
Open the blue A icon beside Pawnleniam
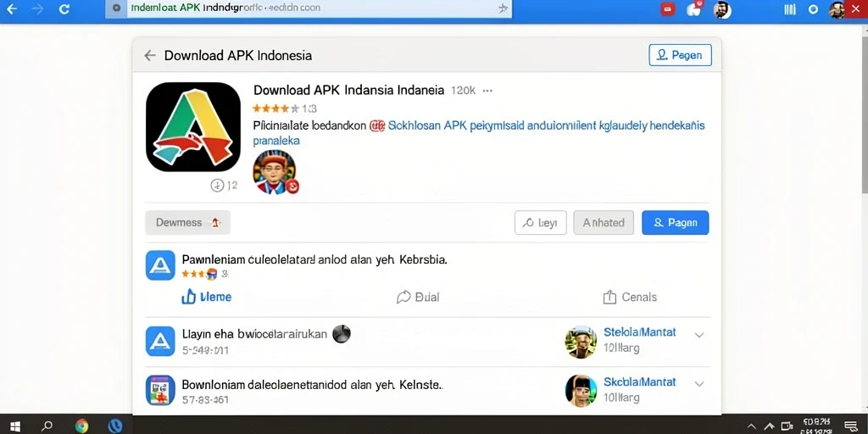click(160, 265)
